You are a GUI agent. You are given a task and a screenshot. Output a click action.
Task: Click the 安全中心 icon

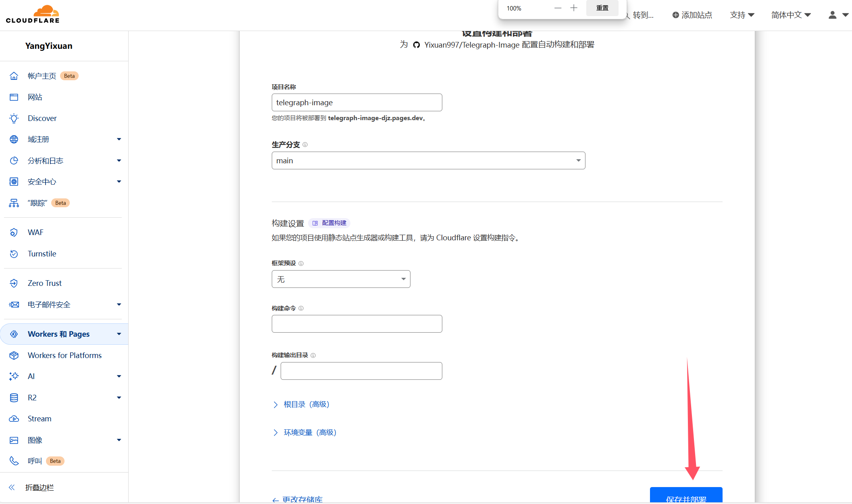(x=14, y=182)
